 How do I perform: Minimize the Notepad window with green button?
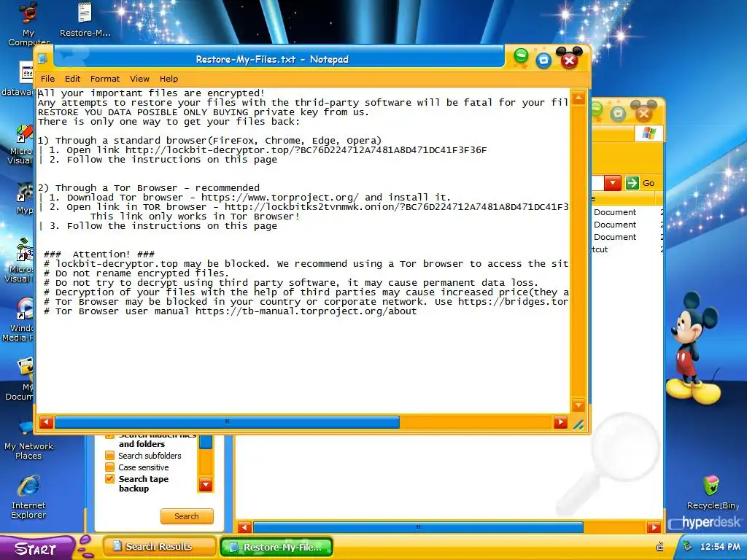(521, 56)
